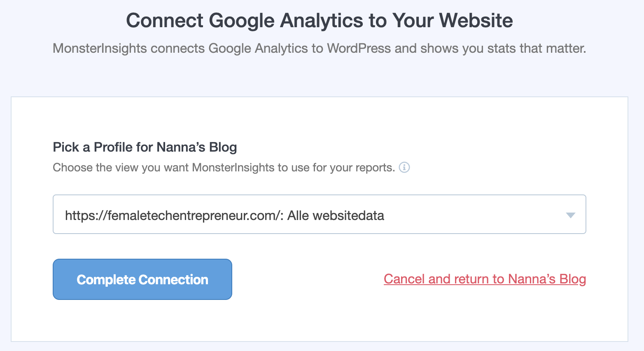Follow Cancel and return to Nanna's Blog link

485,279
